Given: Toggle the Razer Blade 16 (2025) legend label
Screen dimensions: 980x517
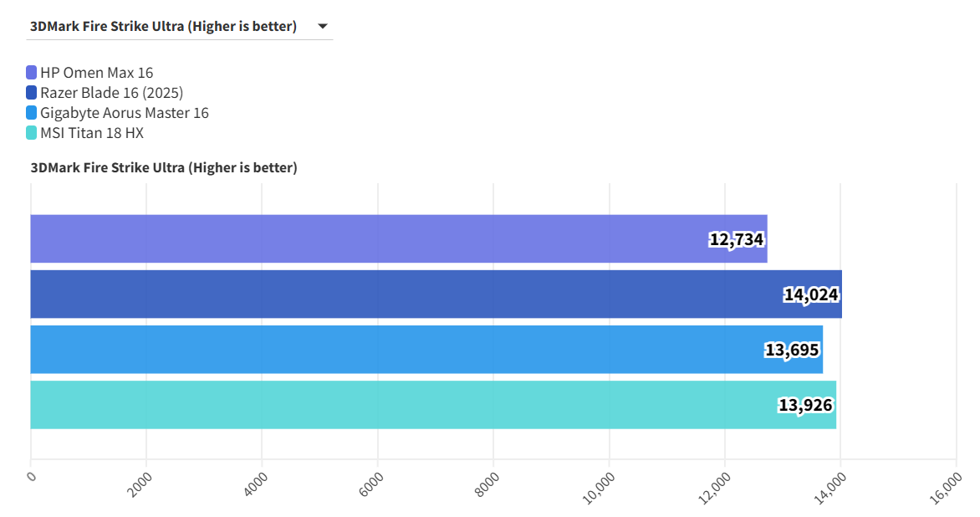Looking at the screenshot, I should click(x=111, y=93).
